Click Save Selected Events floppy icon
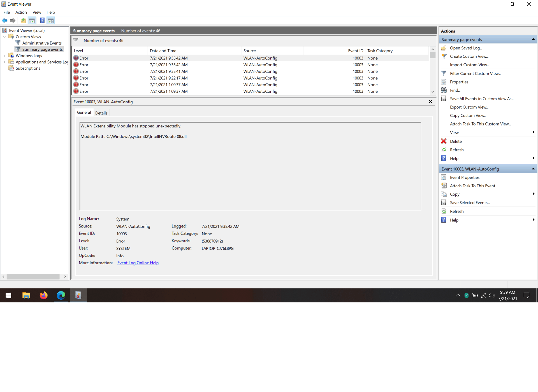Screen dimensions: 538x392 tap(444, 203)
